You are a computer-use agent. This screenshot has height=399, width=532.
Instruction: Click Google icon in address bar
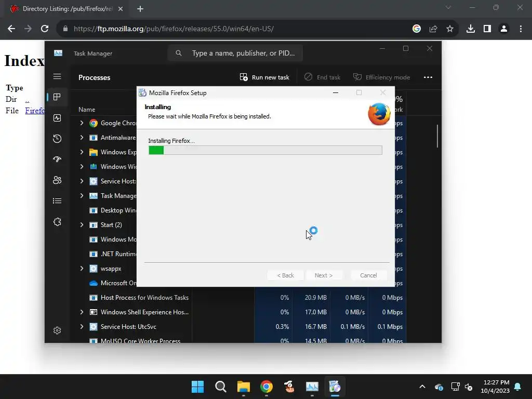(417, 29)
